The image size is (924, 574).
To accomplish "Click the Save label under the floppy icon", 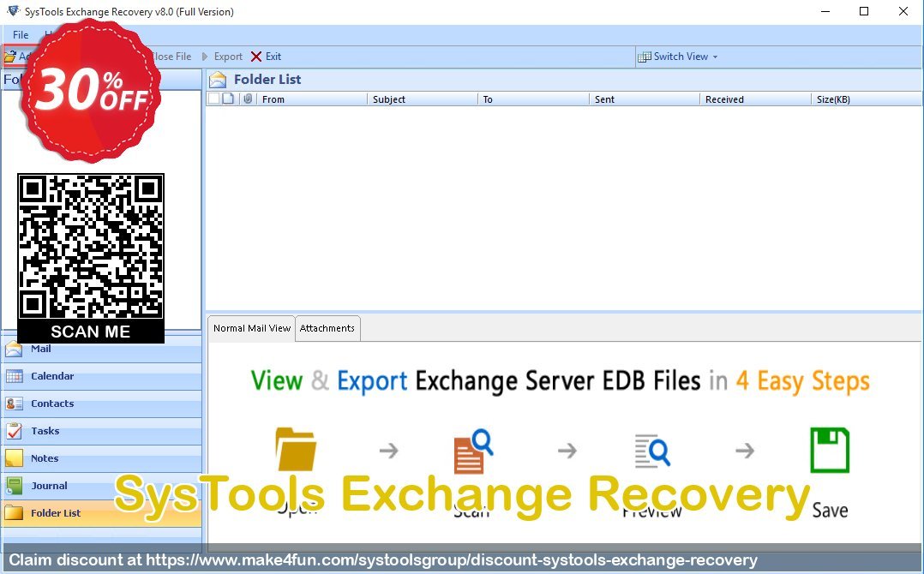I will [830, 510].
